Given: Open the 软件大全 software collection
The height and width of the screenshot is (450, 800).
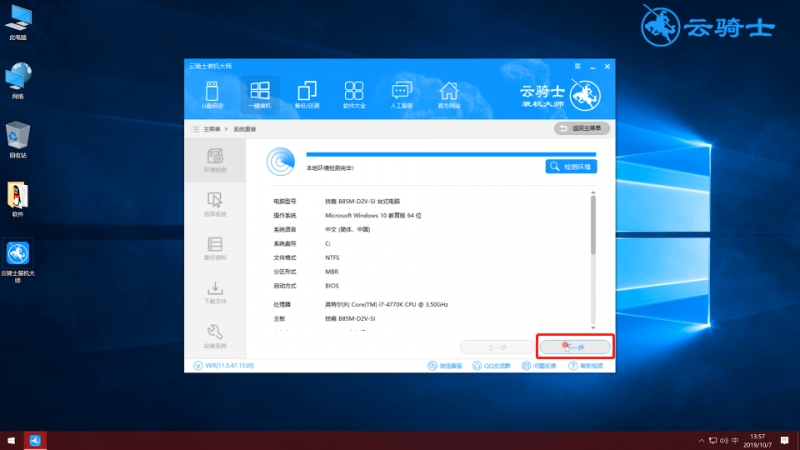Looking at the screenshot, I should point(354,95).
